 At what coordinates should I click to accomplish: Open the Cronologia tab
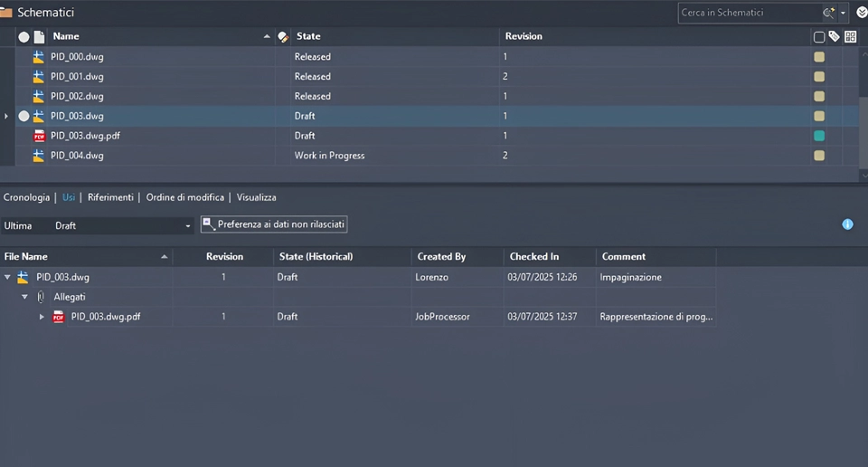[x=26, y=197]
